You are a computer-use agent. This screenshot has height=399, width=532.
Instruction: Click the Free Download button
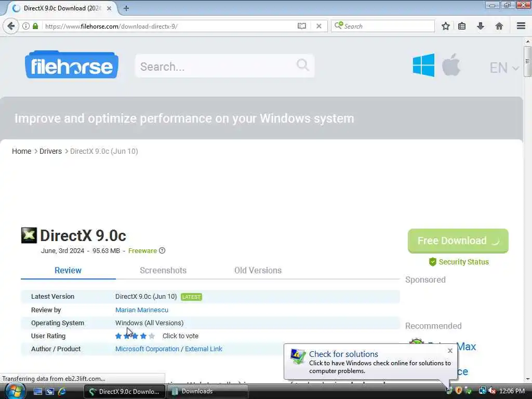click(458, 241)
